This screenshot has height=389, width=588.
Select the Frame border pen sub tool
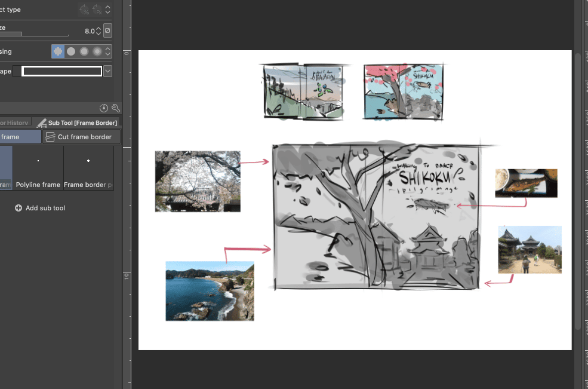click(x=88, y=168)
